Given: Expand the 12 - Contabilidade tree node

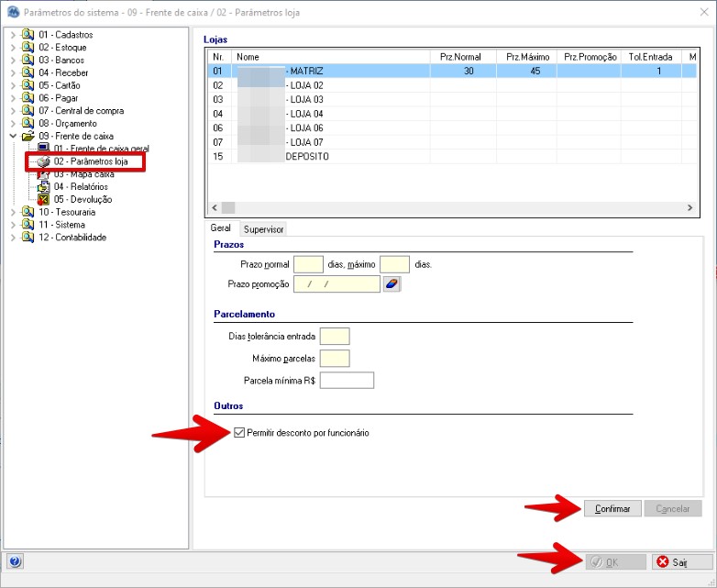Looking at the screenshot, I should [x=13, y=238].
